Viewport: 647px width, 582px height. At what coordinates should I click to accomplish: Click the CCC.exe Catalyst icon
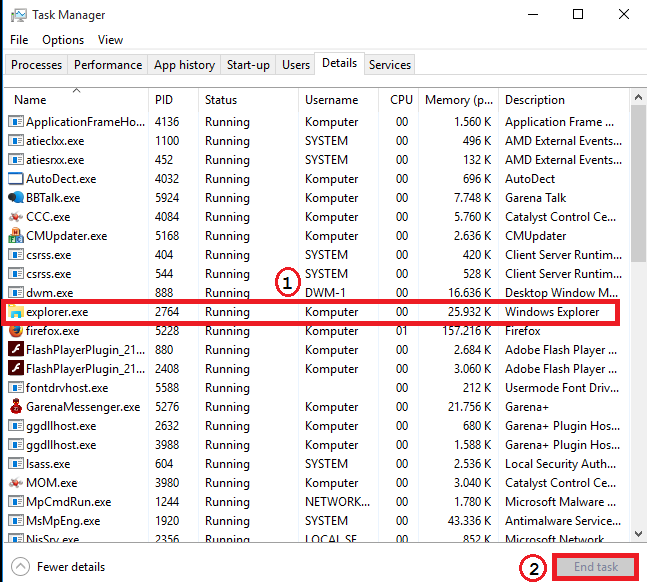(x=16, y=217)
